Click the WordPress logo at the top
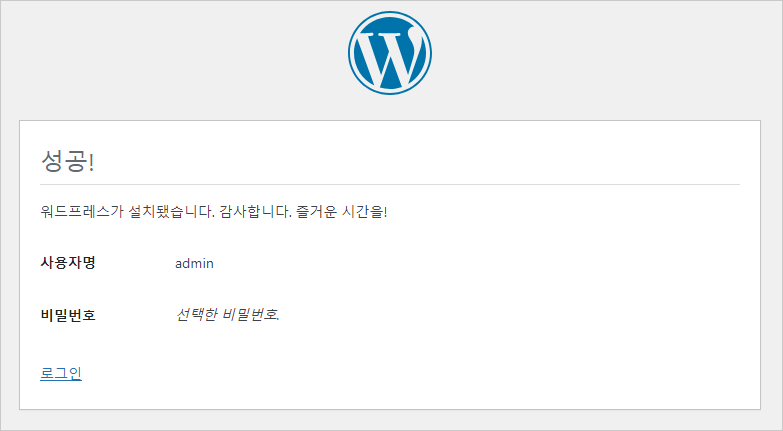Image resolution: width=783 pixels, height=431 pixels. click(x=390, y=53)
